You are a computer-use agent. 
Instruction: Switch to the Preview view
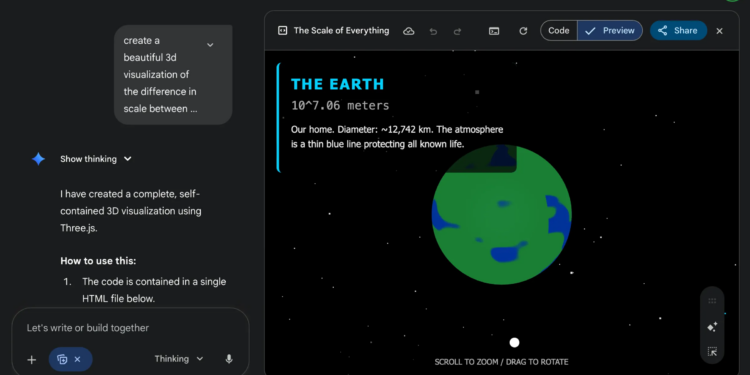pos(610,31)
